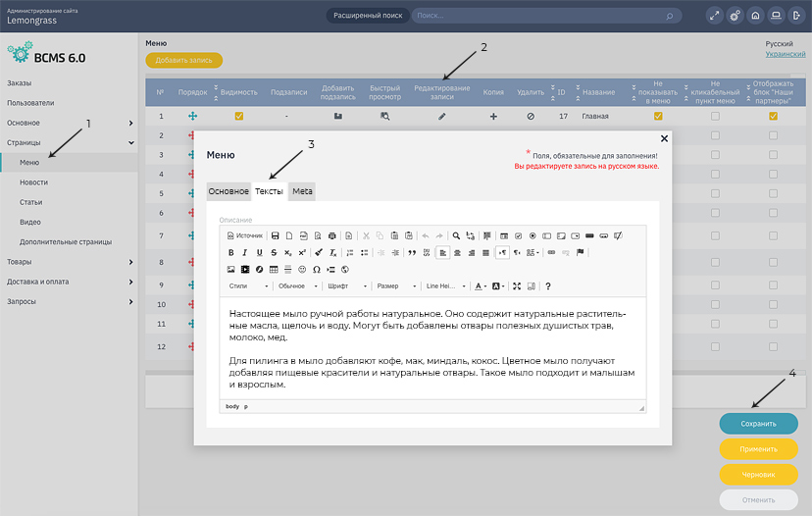Click the Blockquote icon
812x516 pixels.
tap(412, 253)
